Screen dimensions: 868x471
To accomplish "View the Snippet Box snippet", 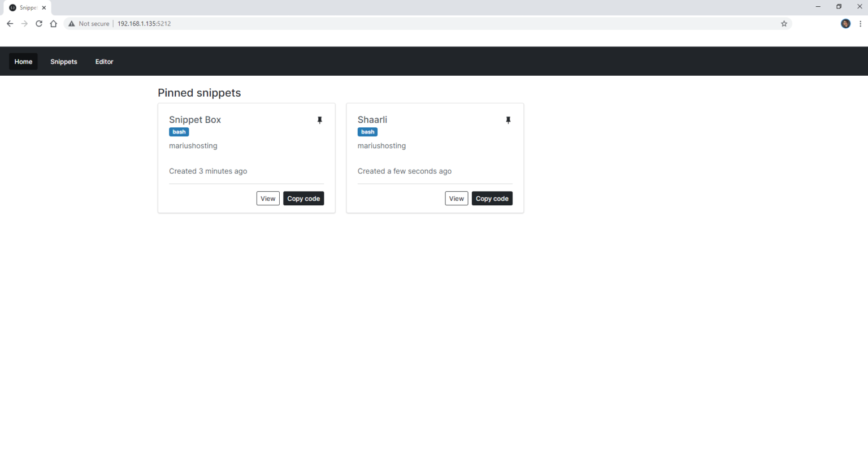I will [x=268, y=198].
